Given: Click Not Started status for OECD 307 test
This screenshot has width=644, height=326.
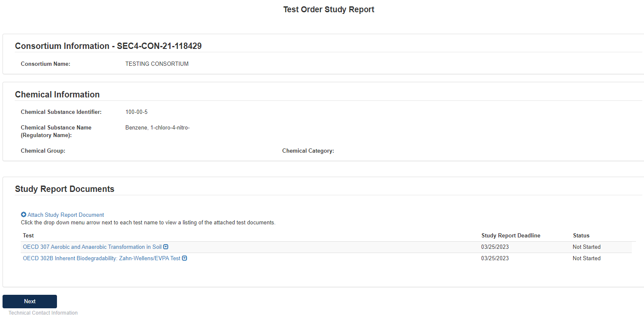Looking at the screenshot, I should (x=586, y=247).
